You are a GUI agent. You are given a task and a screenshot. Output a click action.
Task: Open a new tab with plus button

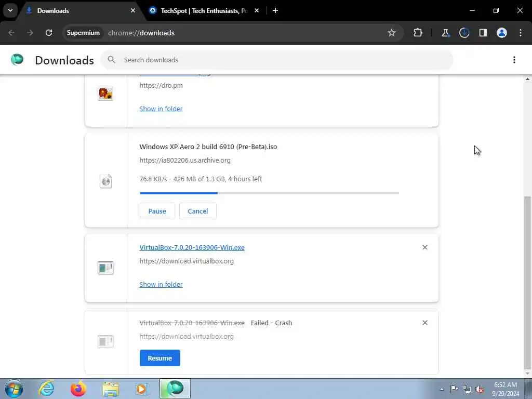pos(275,10)
